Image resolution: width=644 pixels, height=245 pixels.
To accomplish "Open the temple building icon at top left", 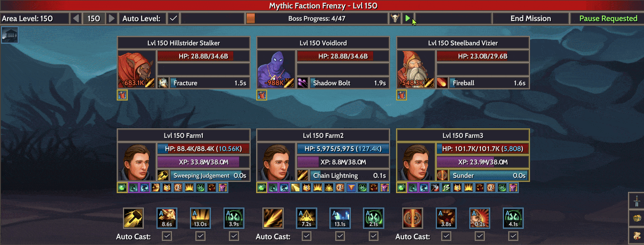I will click(x=9, y=35).
